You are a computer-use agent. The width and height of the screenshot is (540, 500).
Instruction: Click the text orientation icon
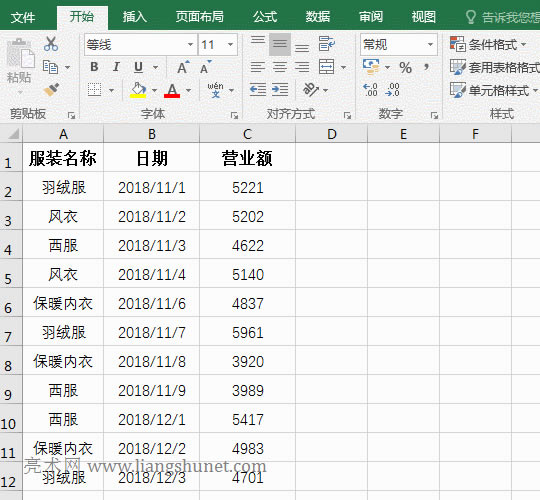311,90
